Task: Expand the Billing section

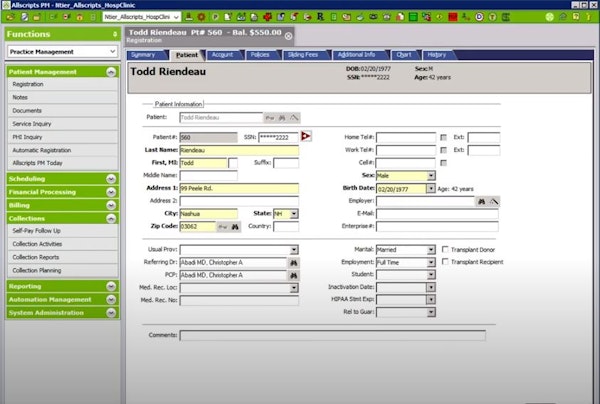Action: click(x=111, y=205)
